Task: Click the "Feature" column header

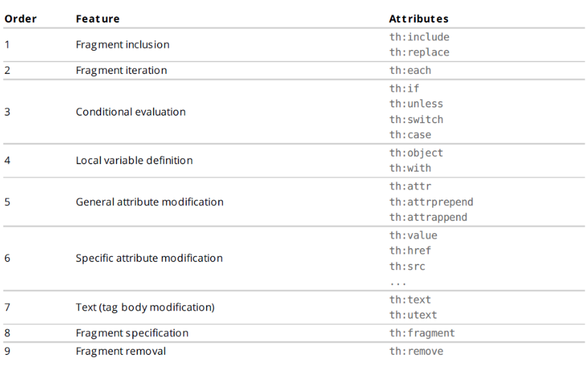Action: pos(98,18)
